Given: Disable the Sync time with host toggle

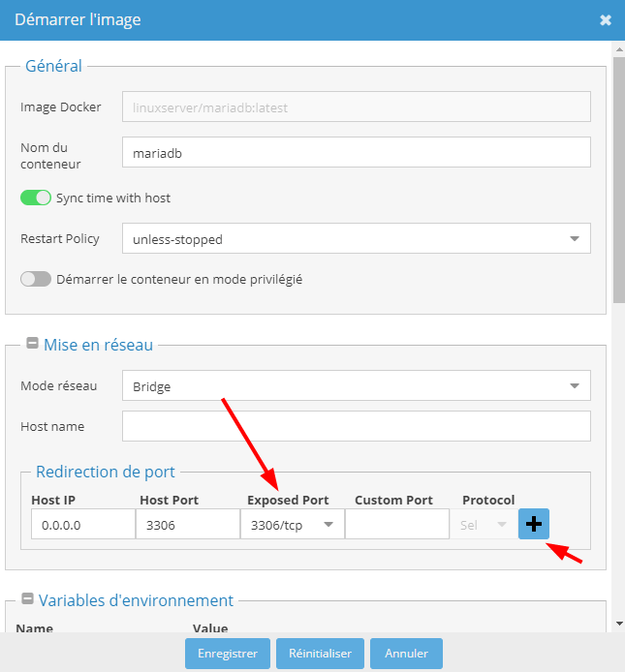Looking at the screenshot, I should tap(36, 198).
